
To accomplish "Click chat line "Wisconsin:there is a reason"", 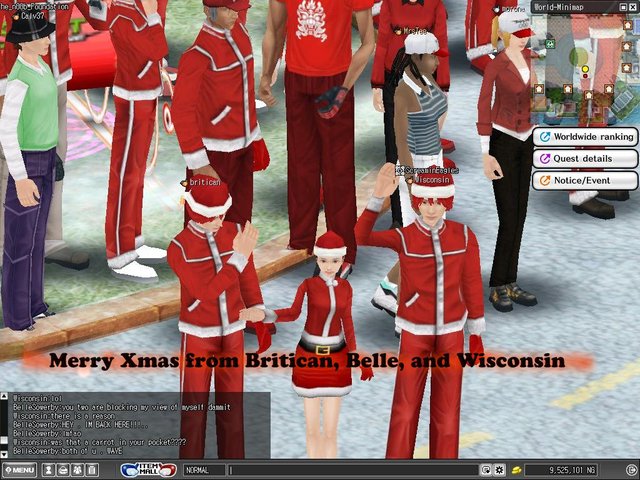I will point(64,416).
